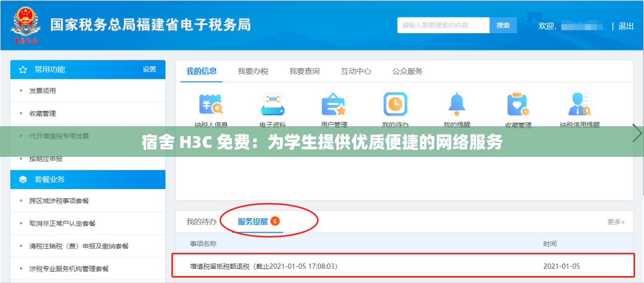Open the 用户管理 icon

(334, 104)
